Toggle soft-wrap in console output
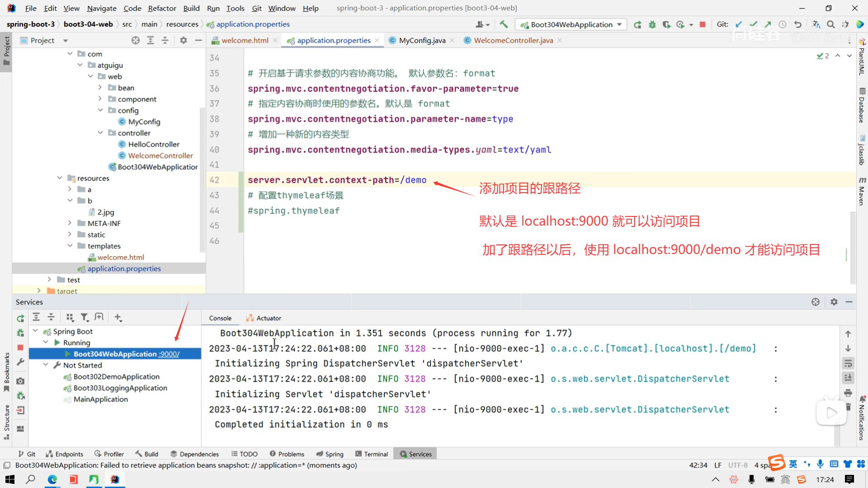 tap(848, 363)
